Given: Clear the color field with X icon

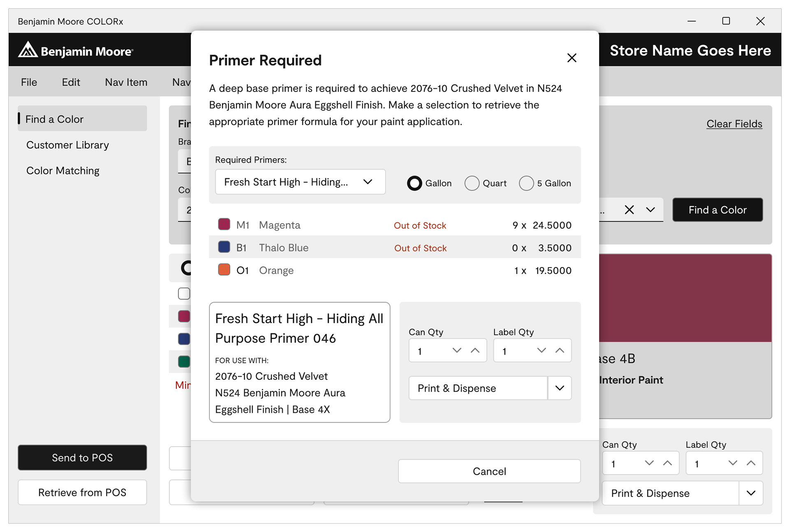Looking at the screenshot, I should [629, 210].
